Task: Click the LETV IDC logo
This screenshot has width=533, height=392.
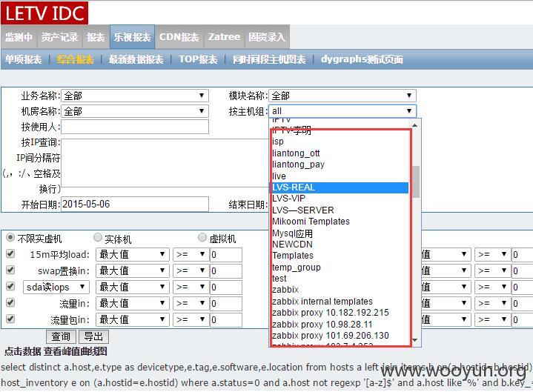Action: click(44, 13)
